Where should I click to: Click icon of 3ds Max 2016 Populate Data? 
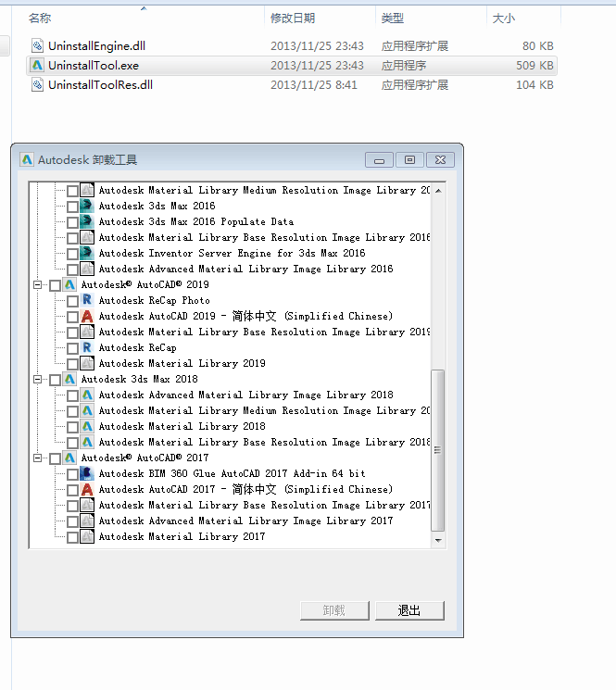click(87, 221)
